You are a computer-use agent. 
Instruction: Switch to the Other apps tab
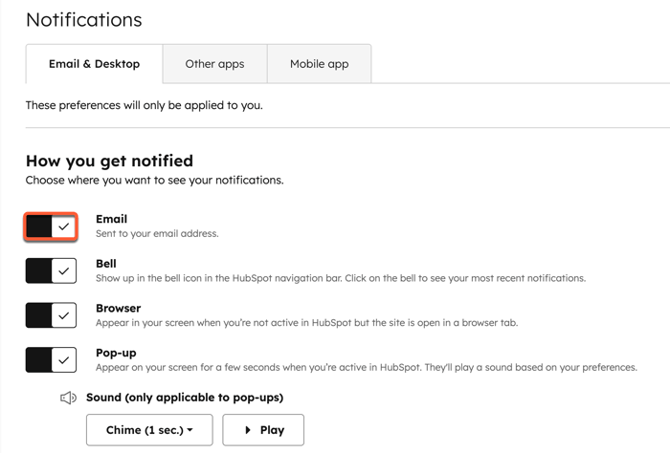[x=214, y=64]
